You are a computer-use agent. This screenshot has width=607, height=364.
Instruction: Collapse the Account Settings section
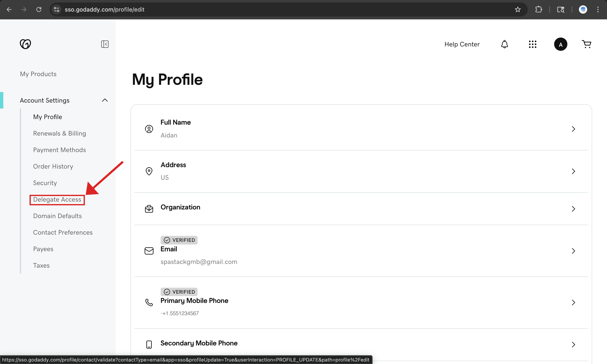pyautogui.click(x=105, y=100)
